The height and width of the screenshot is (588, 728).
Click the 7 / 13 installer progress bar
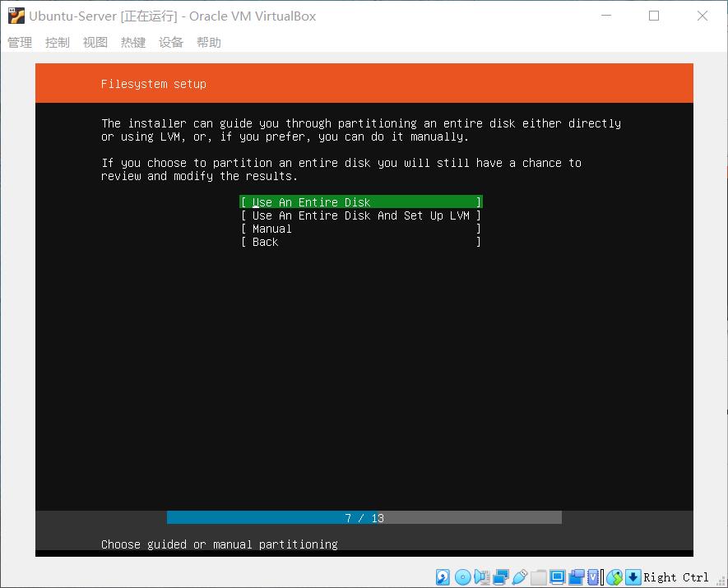pos(364,517)
